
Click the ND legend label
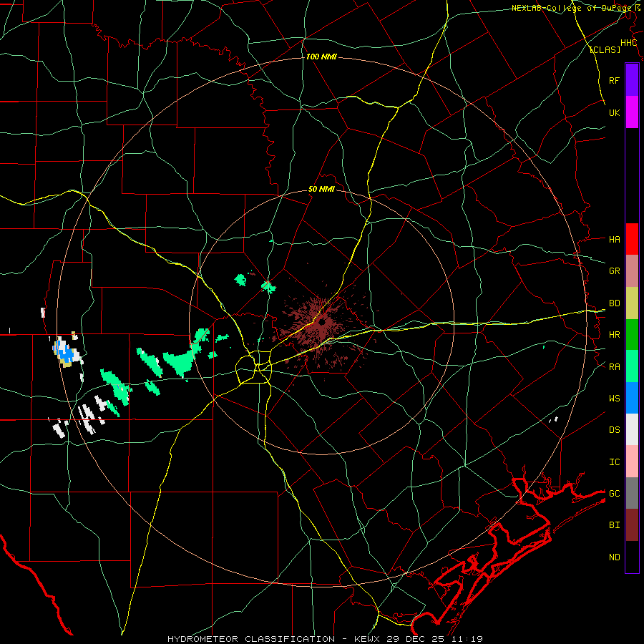tap(614, 557)
